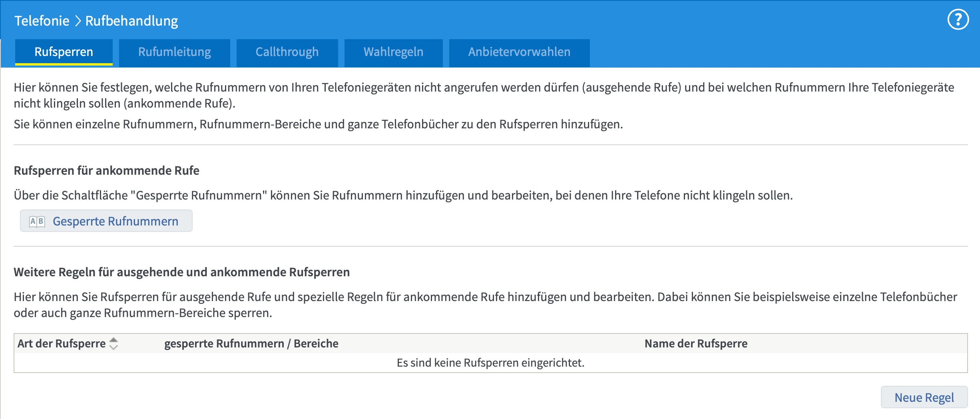Screen dimensions: 980x419
Task: Click the phonebook icon beside Gesperrte Rufnummern
Action: pyautogui.click(x=37, y=221)
